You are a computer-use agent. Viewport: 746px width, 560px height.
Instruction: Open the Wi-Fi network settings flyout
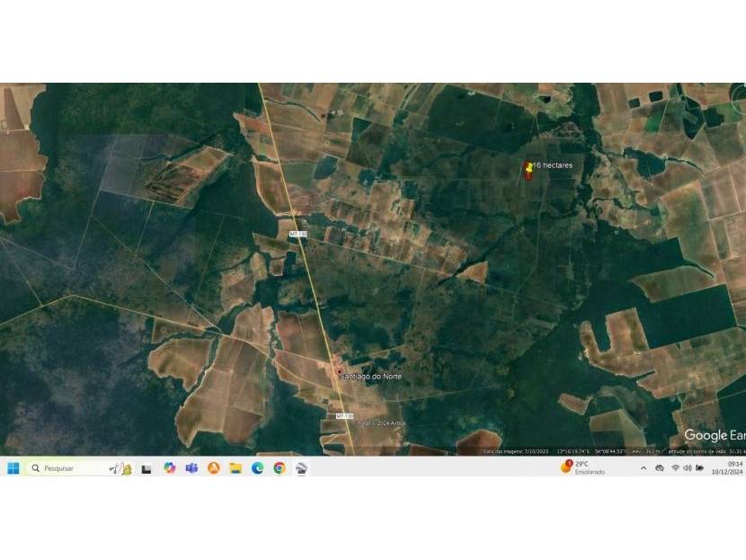pyautogui.click(x=674, y=468)
